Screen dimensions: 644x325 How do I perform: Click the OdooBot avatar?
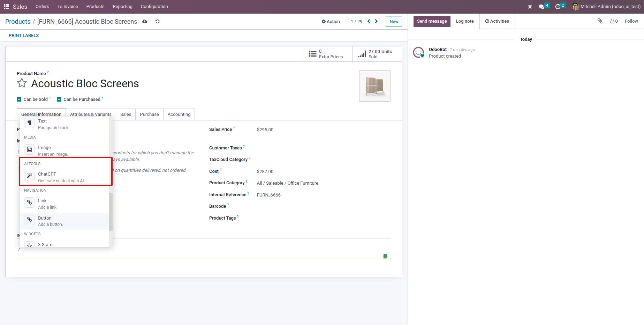[418, 53]
